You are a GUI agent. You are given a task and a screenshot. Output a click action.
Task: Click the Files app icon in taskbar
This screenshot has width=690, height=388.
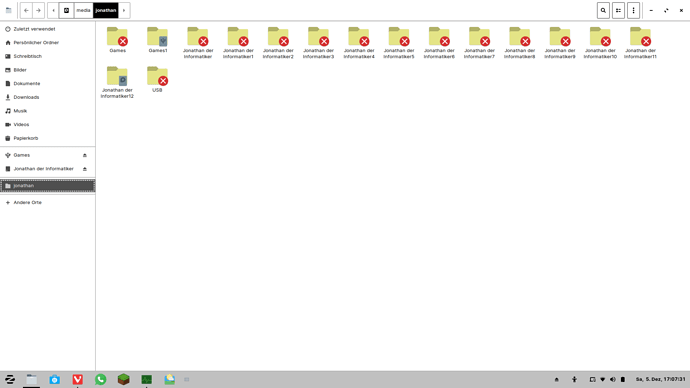(32, 379)
